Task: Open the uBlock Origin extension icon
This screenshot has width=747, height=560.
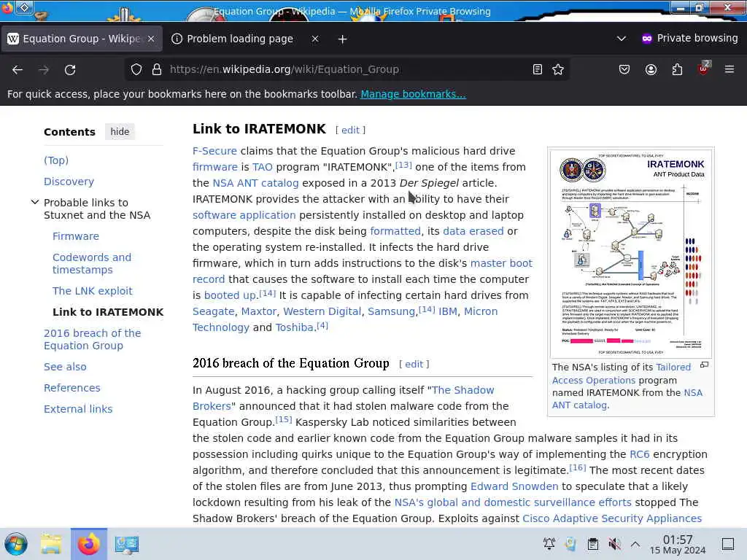Action: point(704,69)
